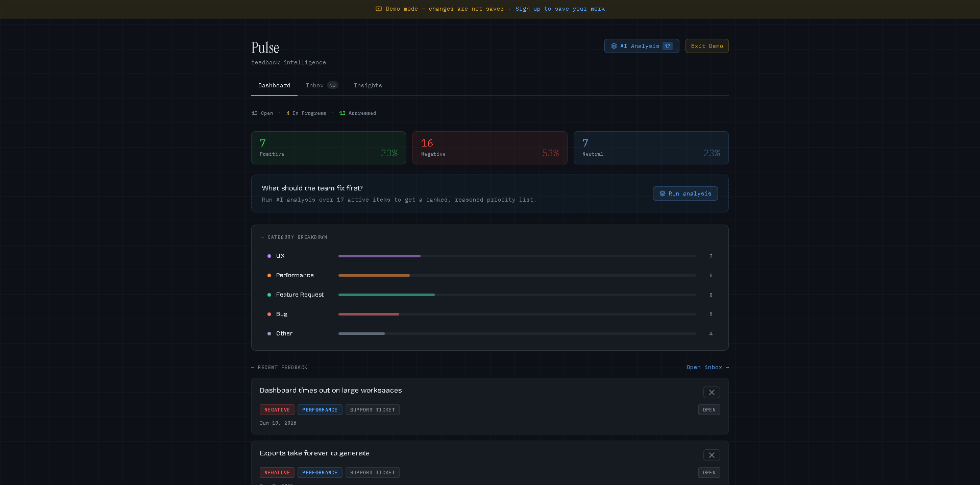The width and height of the screenshot is (980, 485).
Task: Click the Bug category label
Action: tap(282, 314)
